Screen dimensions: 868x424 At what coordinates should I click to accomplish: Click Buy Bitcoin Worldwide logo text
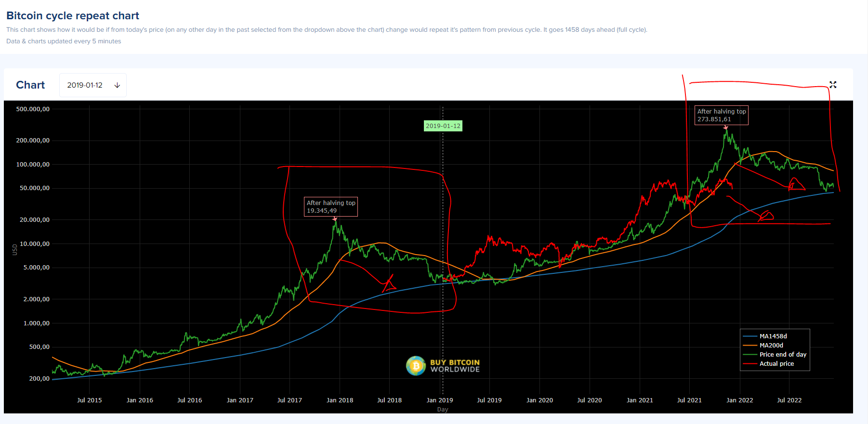click(x=455, y=366)
